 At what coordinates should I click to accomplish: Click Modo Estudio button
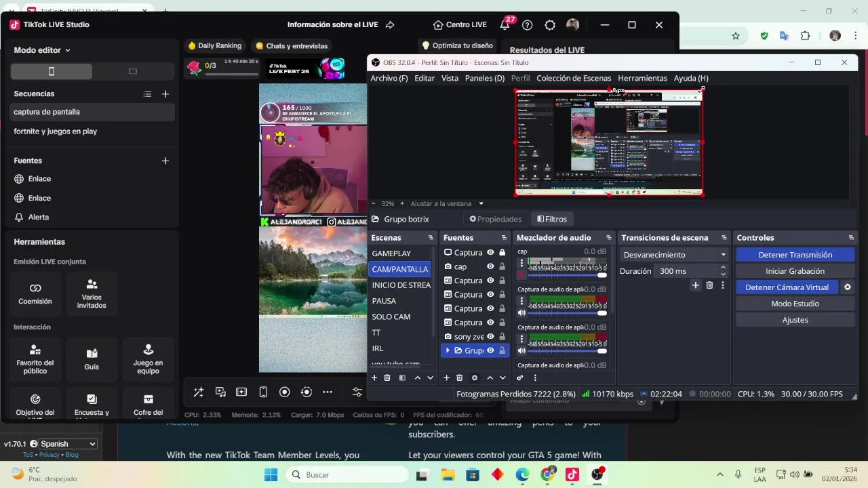(795, 304)
